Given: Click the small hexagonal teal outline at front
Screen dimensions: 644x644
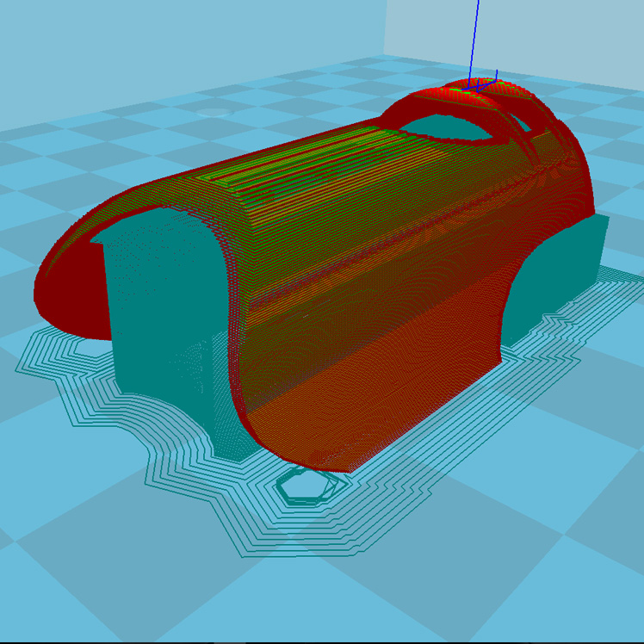Looking at the screenshot, I should (x=312, y=486).
